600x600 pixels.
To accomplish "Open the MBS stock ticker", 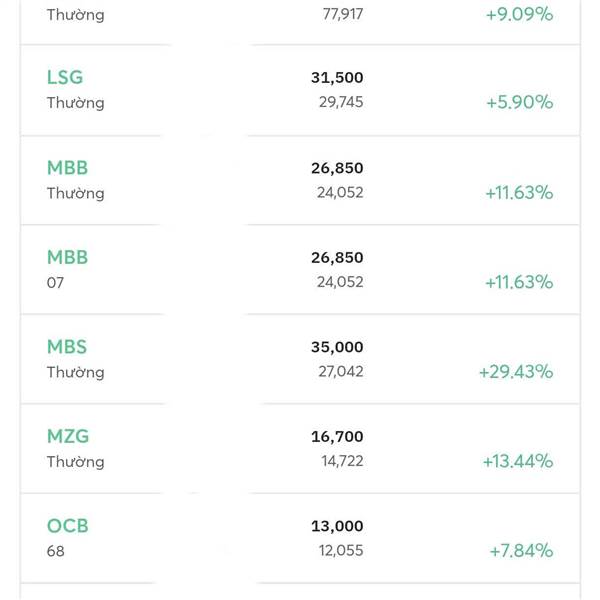I will pos(67,347).
